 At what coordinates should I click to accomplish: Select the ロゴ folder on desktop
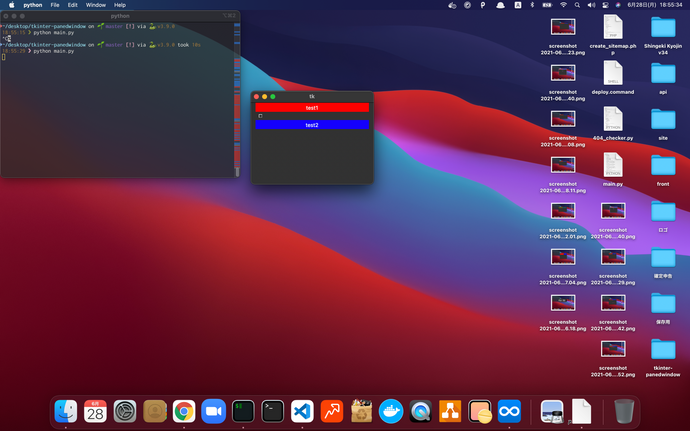click(663, 211)
